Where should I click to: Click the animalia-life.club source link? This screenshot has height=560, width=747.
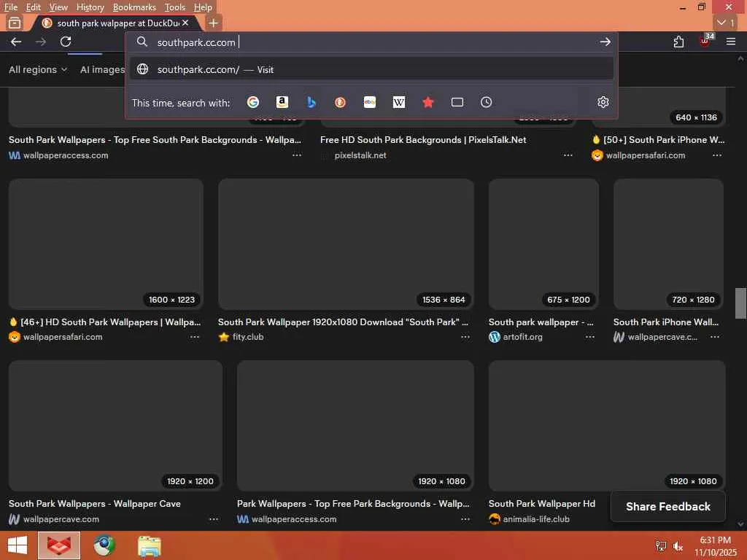click(x=536, y=519)
